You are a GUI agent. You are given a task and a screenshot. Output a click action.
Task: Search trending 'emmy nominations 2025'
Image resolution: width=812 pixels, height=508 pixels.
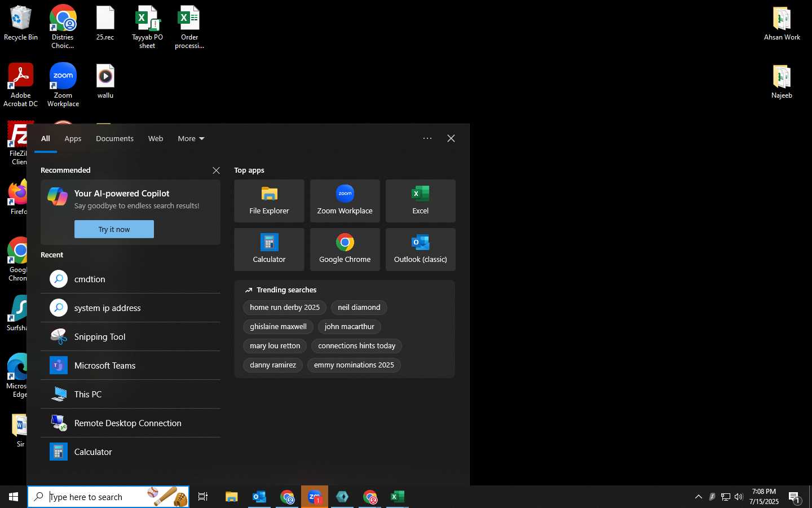(354, 365)
